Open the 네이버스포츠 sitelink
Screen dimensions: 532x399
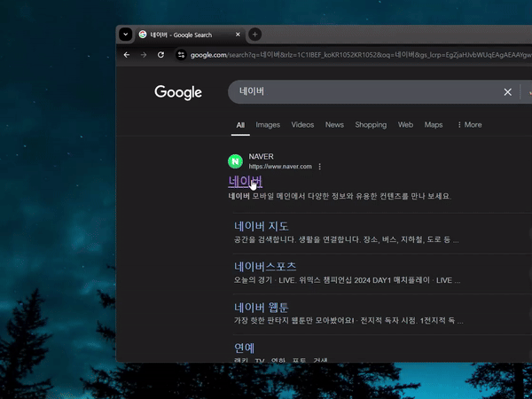point(265,267)
